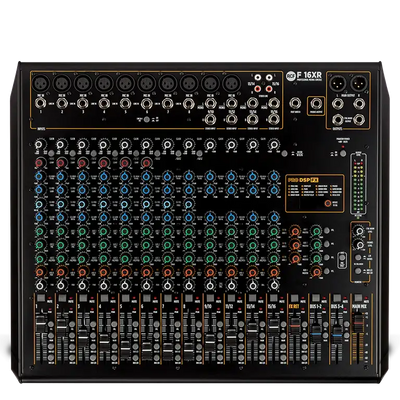
Task: Adjust the phones level knob
Action: point(359,245)
